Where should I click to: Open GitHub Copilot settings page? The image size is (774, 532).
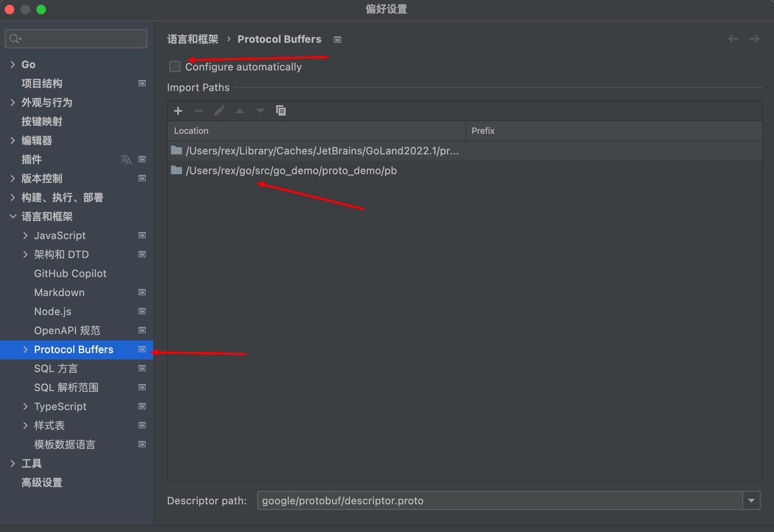tap(70, 274)
